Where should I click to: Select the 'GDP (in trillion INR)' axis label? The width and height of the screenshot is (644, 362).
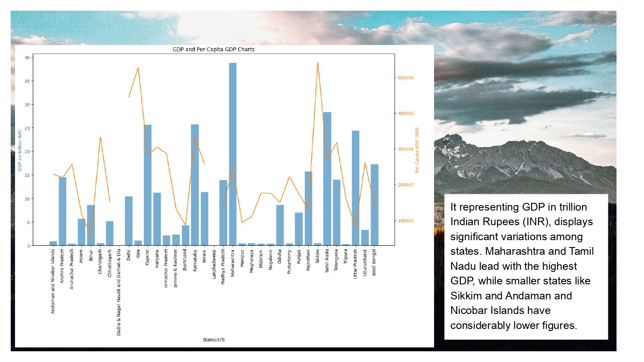(20, 151)
